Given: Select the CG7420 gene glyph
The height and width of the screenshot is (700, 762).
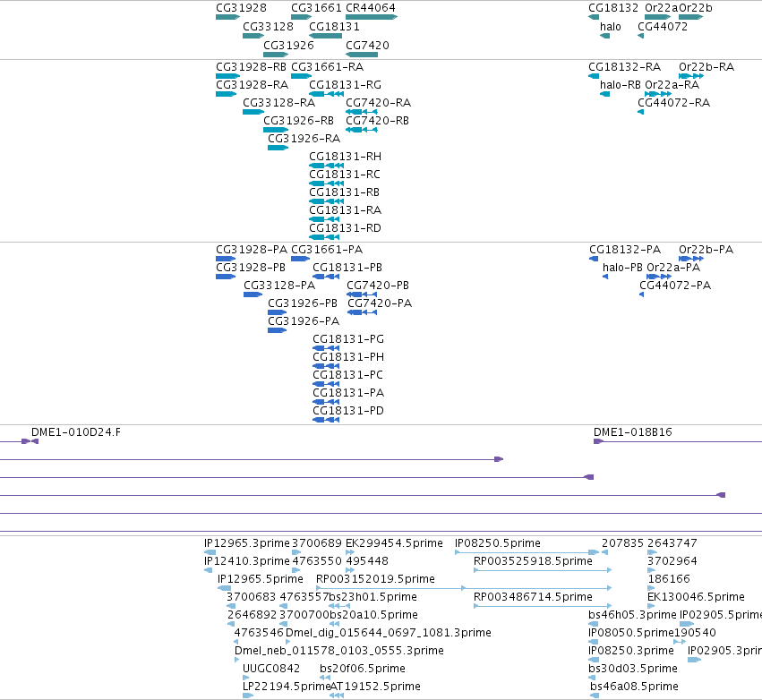Looking at the screenshot, I should [x=362, y=55].
